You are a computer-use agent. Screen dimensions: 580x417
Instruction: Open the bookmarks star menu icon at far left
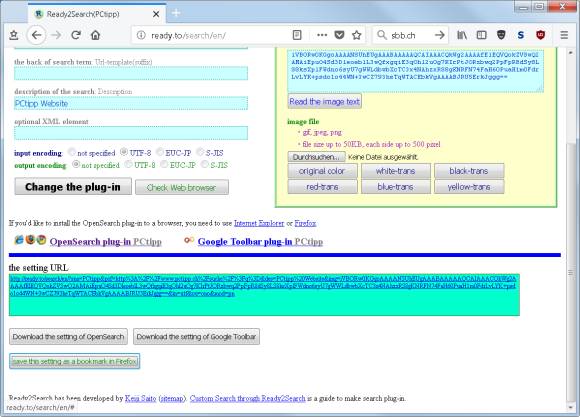[14, 35]
